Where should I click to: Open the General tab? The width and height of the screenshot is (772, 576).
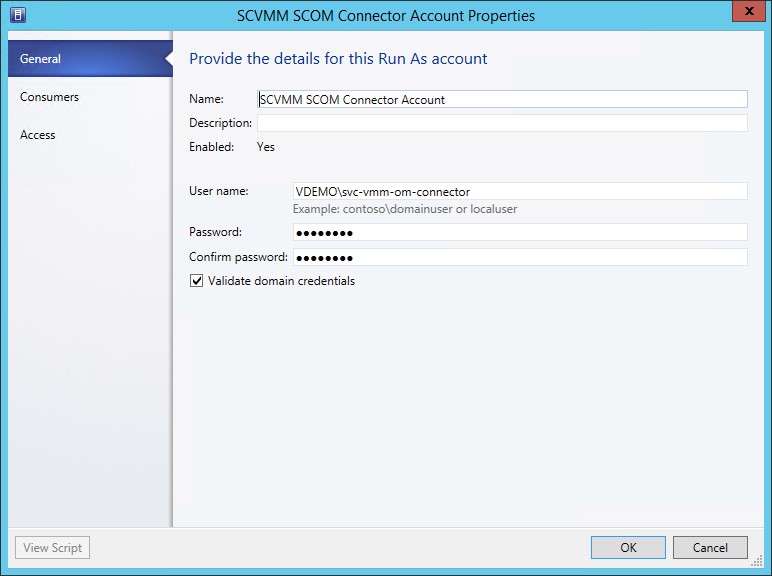(x=90, y=59)
